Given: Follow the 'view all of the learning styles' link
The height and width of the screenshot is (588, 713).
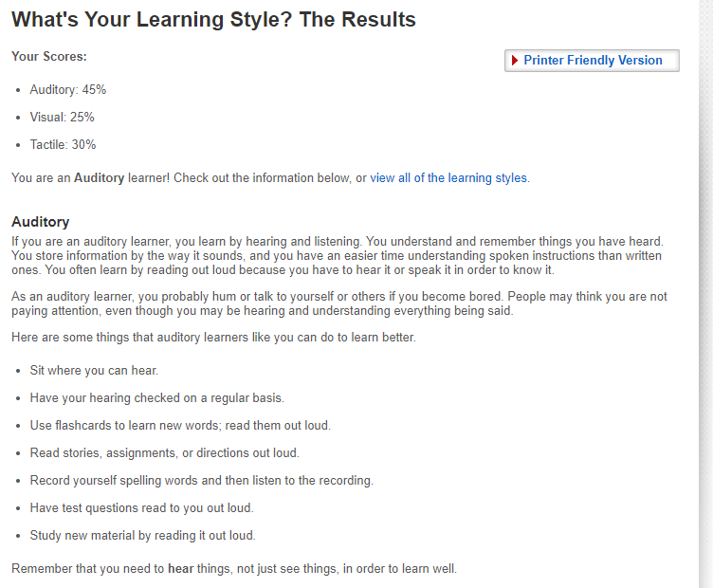Looking at the screenshot, I should (448, 177).
